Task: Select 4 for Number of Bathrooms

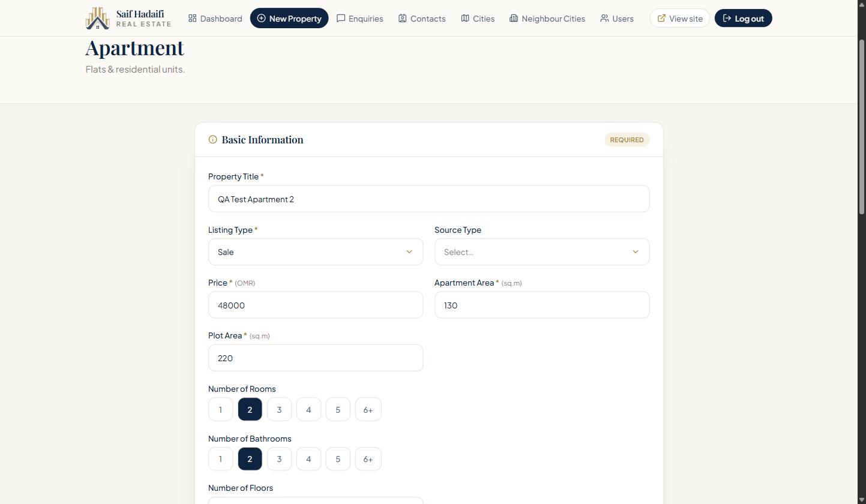Action: [308, 459]
